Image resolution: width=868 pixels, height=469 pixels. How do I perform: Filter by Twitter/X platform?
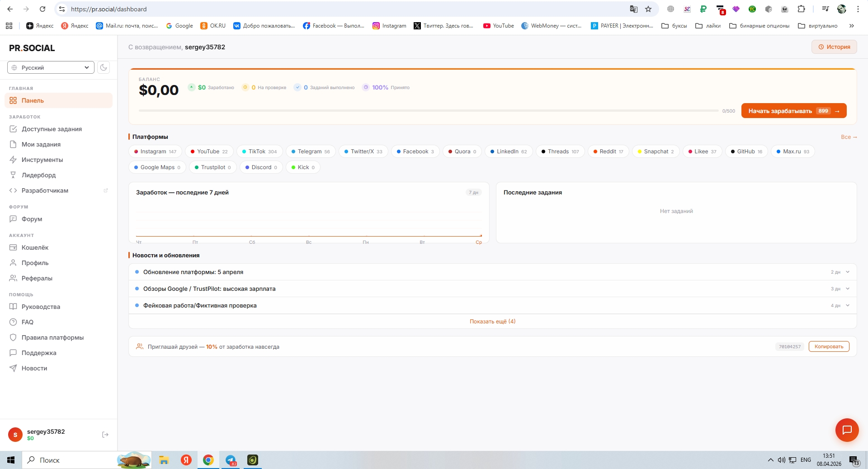click(363, 152)
